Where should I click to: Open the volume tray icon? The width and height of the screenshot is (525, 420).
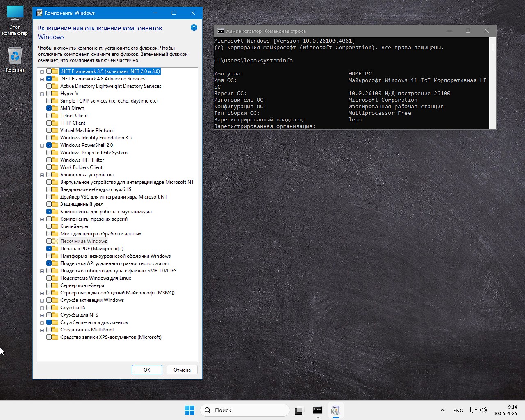point(484,410)
